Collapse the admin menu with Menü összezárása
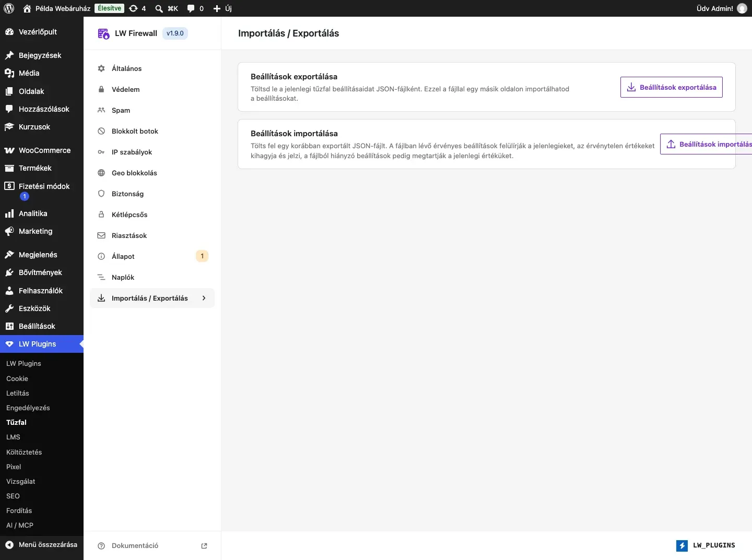Screen dimensions: 752x560 (42, 544)
